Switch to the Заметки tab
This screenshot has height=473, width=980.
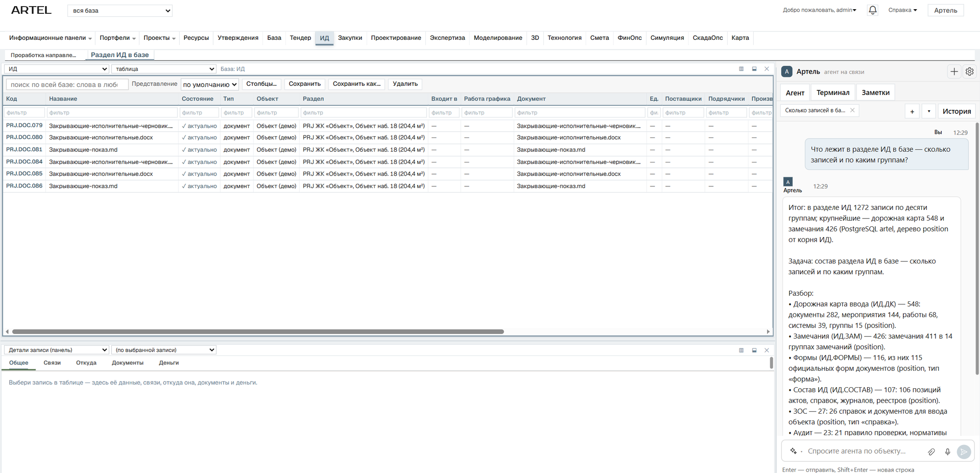875,92
